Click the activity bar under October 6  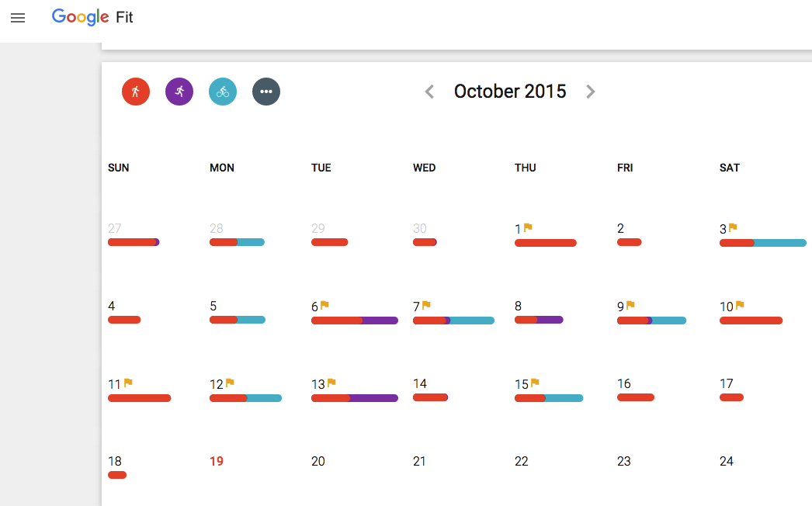[x=355, y=320]
